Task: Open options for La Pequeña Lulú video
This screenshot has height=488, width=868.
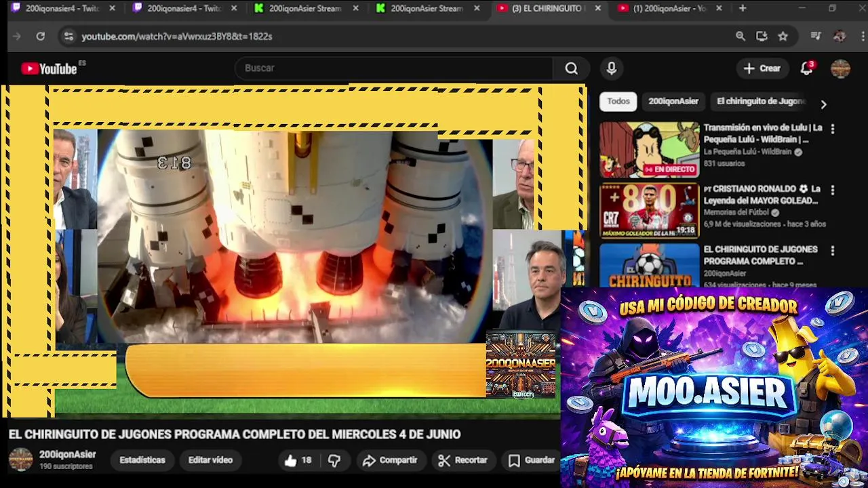Action: coord(832,129)
